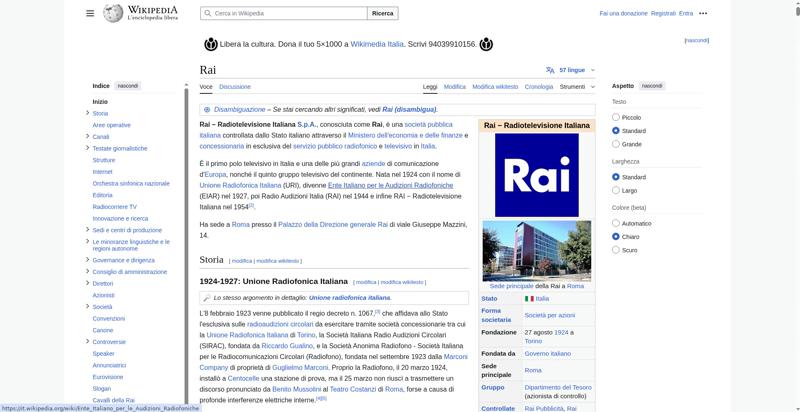Go to Aree operative in Indice
Viewport: 800px width, 412px height.
[x=111, y=125]
